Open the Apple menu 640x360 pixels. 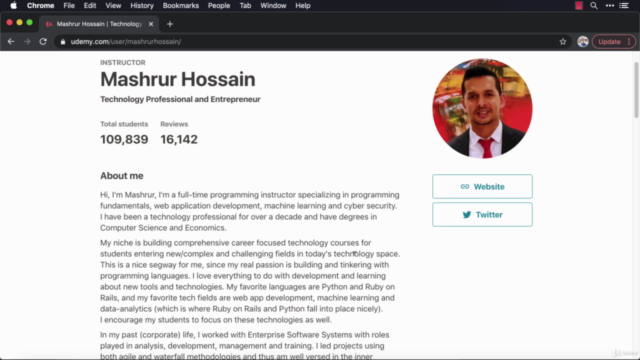pos(13,6)
